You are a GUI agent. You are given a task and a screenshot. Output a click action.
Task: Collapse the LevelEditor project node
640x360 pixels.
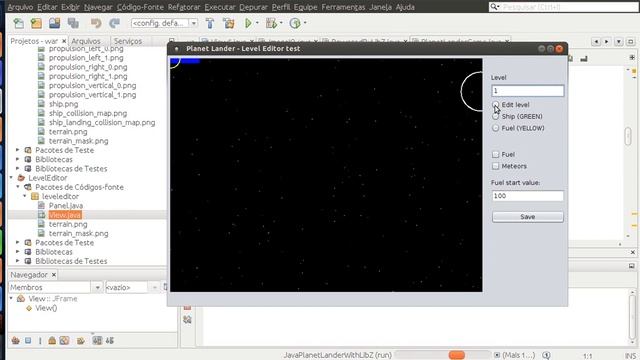(x=11, y=178)
